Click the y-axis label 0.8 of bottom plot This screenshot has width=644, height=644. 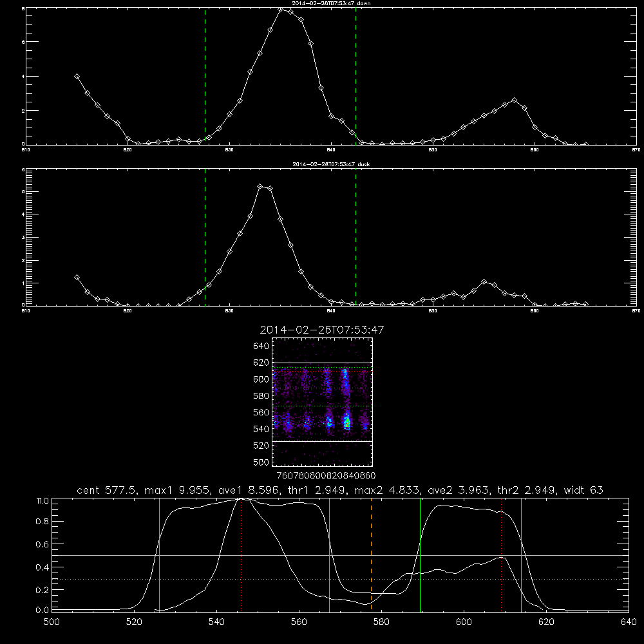click(x=43, y=522)
